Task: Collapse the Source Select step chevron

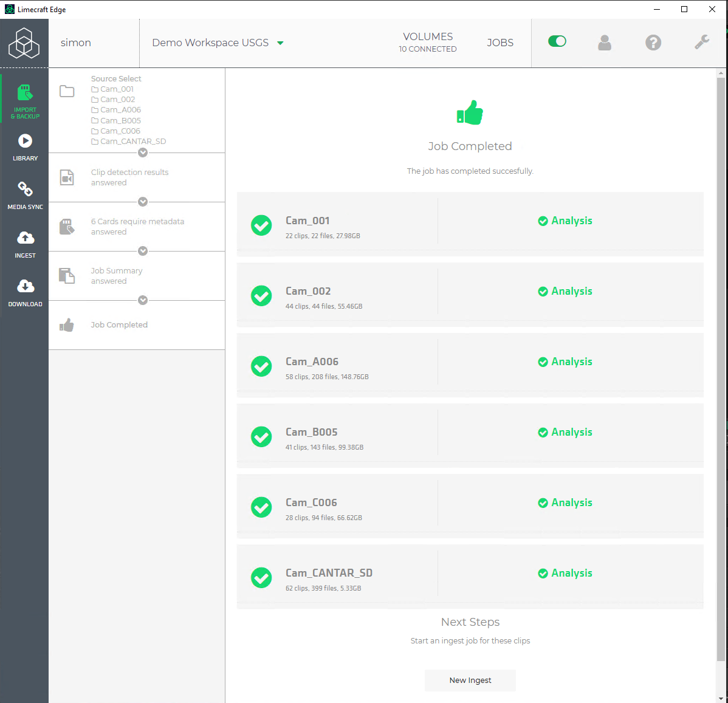Action: 142,153
